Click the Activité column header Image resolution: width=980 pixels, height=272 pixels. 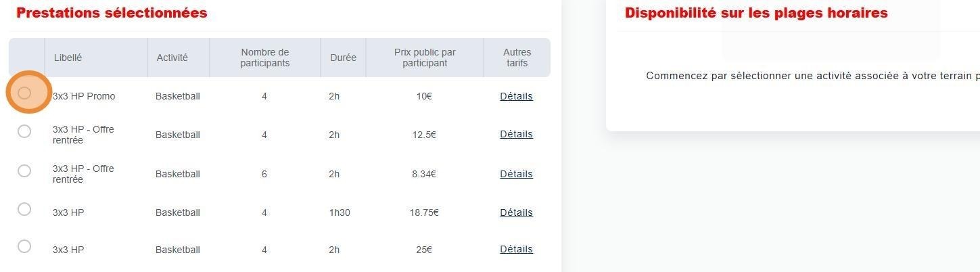[x=172, y=58]
